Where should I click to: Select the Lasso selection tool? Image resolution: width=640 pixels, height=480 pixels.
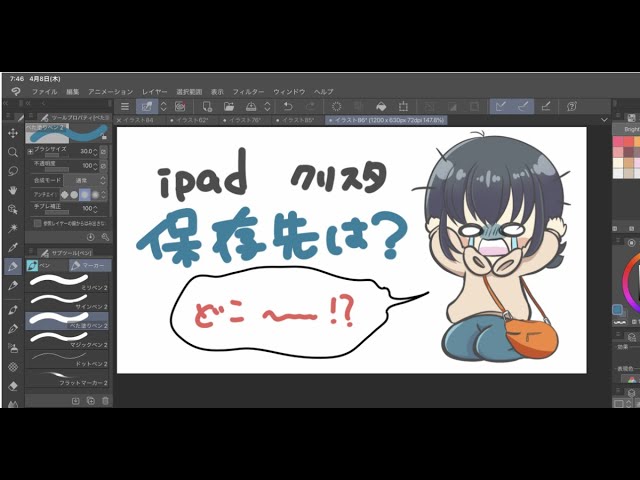[13, 171]
